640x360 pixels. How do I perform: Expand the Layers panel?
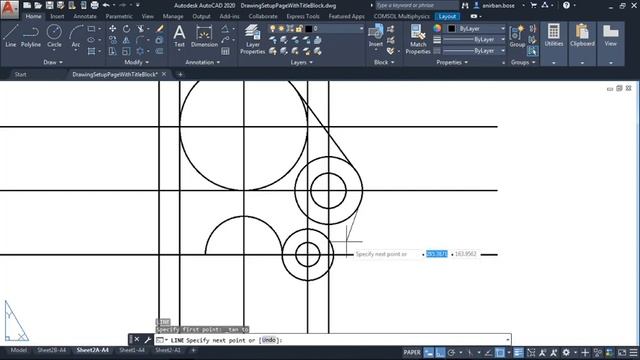coord(302,62)
